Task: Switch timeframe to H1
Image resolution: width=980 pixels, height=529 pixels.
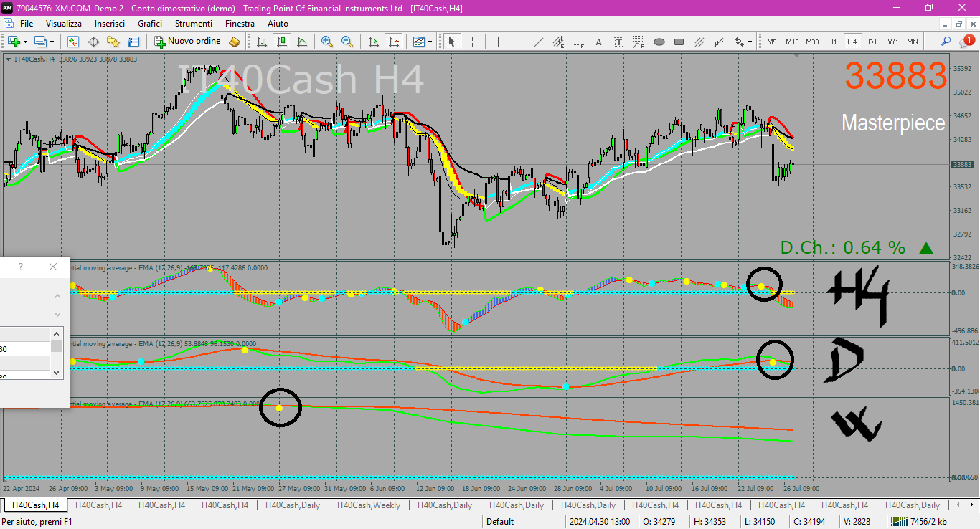Action: click(832, 42)
